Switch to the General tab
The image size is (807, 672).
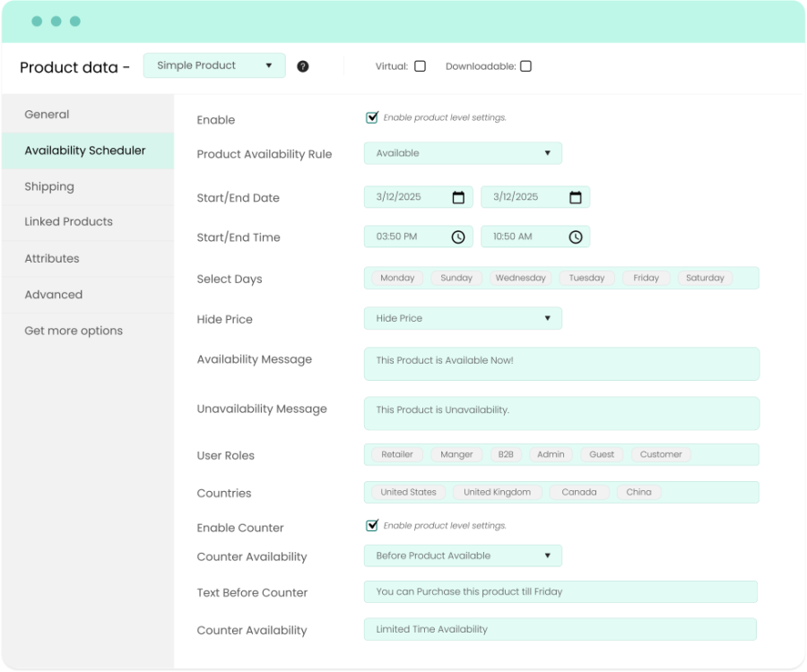pyautogui.click(x=47, y=115)
